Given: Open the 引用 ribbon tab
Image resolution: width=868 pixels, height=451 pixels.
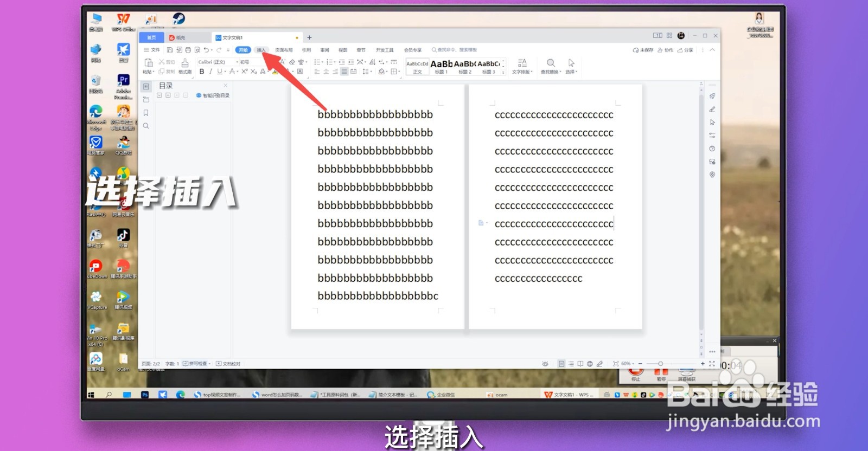Looking at the screenshot, I should 307,50.
